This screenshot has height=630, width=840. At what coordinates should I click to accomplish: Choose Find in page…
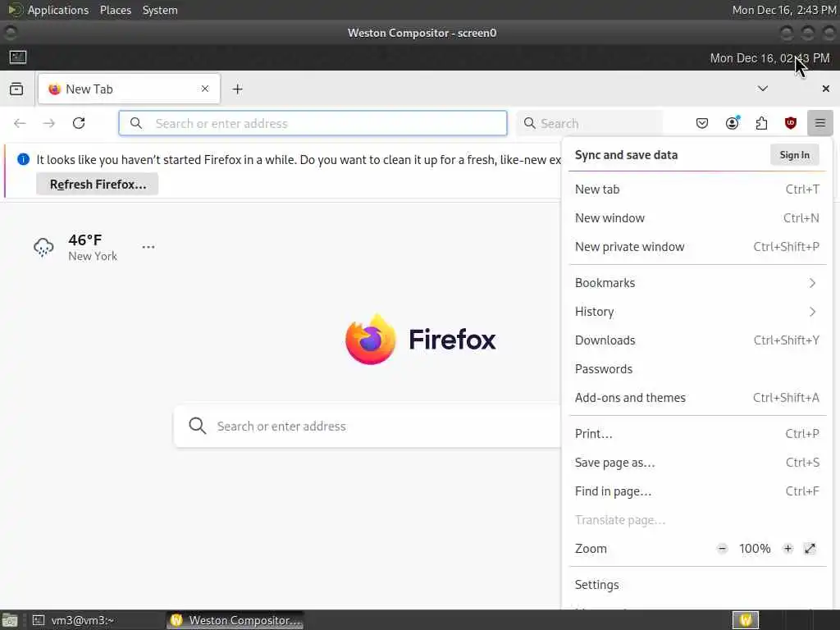(697, 491)
